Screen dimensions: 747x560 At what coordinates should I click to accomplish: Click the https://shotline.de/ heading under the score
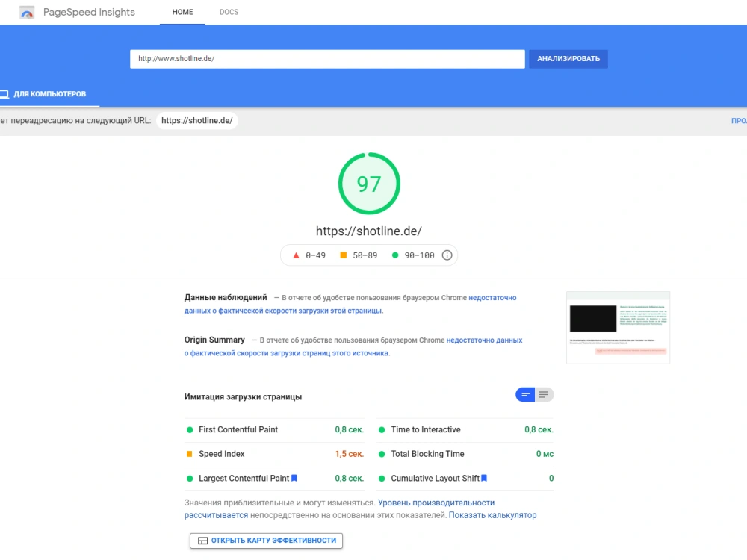[369, 231]
